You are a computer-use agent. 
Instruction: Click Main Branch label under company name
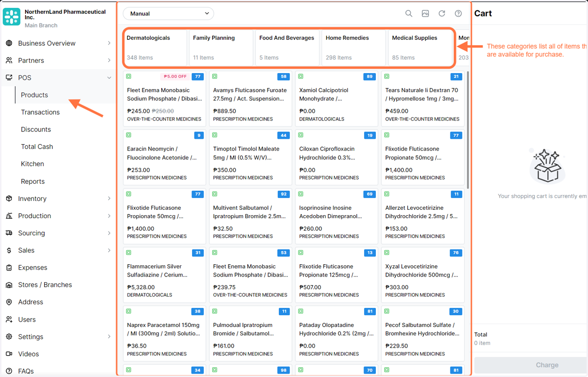click(41, 25)
